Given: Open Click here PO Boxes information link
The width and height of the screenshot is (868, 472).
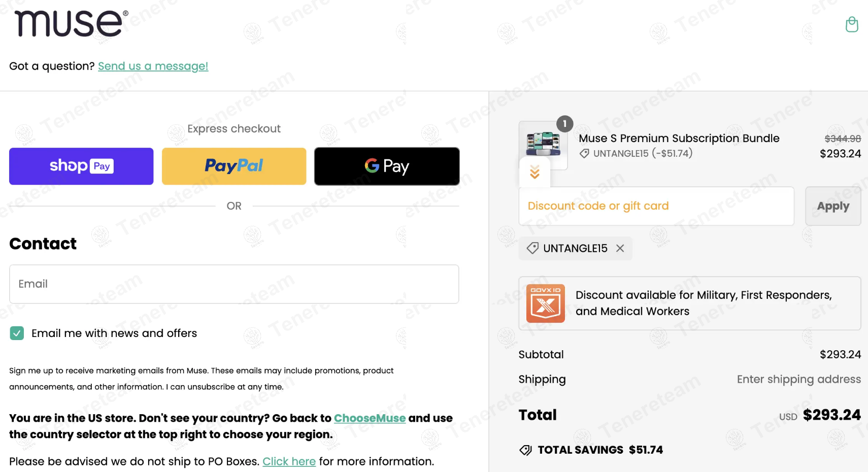Looking at the screenshot, I should [x=289, y=461].
